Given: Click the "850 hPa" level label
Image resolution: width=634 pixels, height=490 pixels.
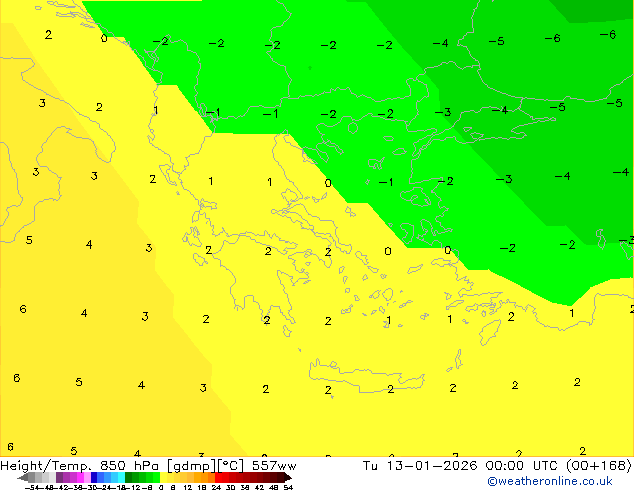Looking at the screenshot, I should (129, 466).
